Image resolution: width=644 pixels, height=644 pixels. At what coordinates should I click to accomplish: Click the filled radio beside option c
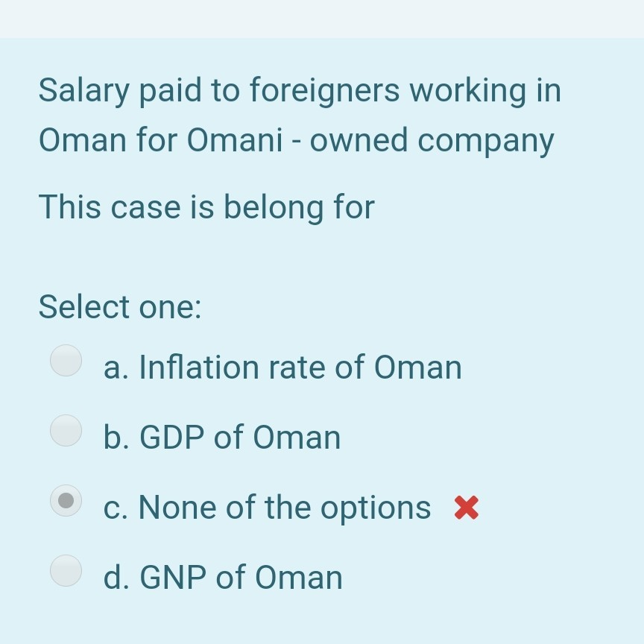click(x=66, y=501)
